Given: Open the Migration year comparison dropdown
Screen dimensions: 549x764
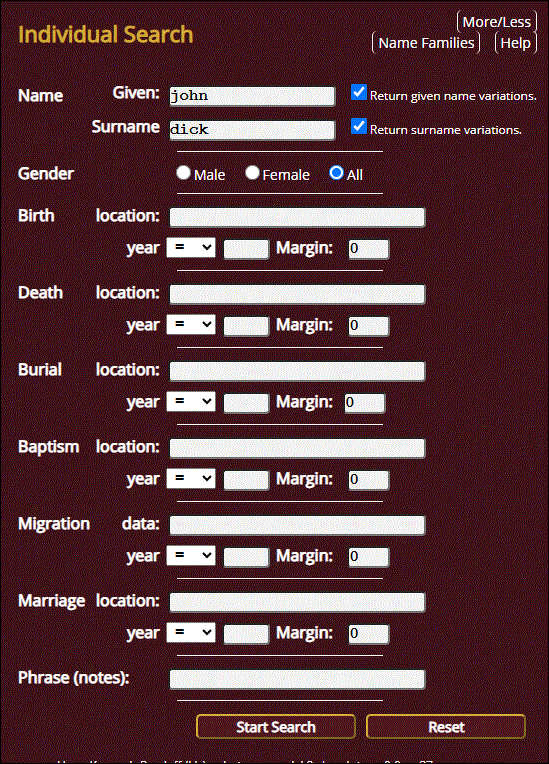Looking at the screenshot, I should (191, 555).
